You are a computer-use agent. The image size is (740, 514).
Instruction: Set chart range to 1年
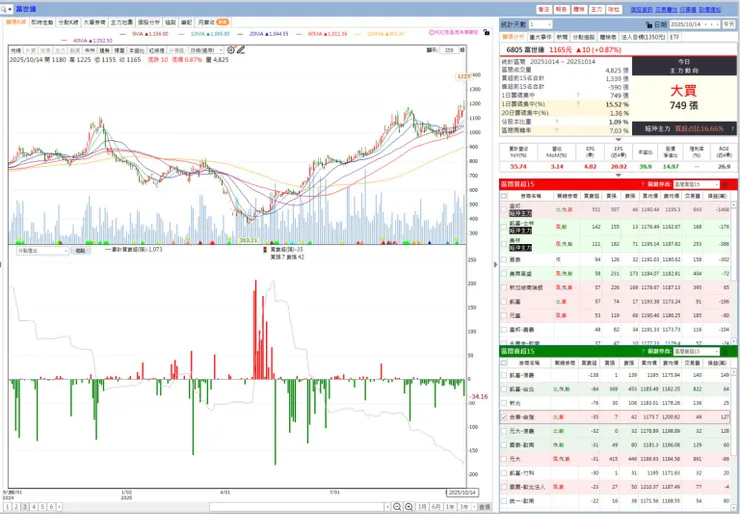coord(450,507)
